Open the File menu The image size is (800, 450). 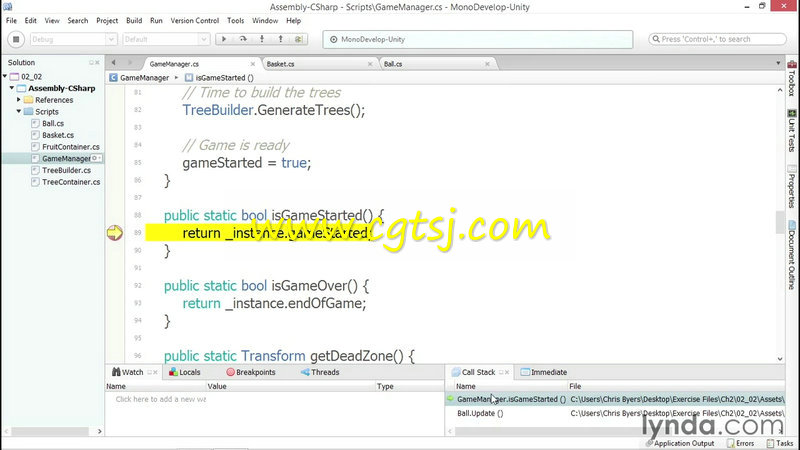click(x=11, y=20)
